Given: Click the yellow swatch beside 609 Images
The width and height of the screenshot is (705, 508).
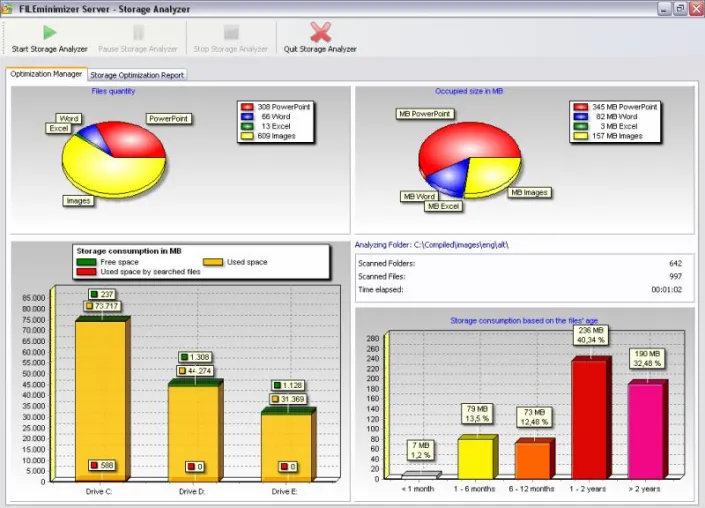Looking at the screenshot, I should coord(247,136).
